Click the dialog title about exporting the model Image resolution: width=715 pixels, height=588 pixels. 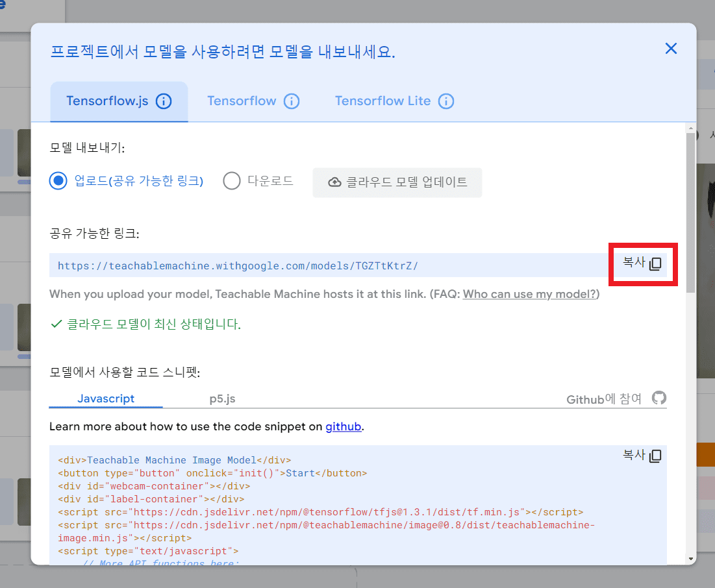coord(223,51)
